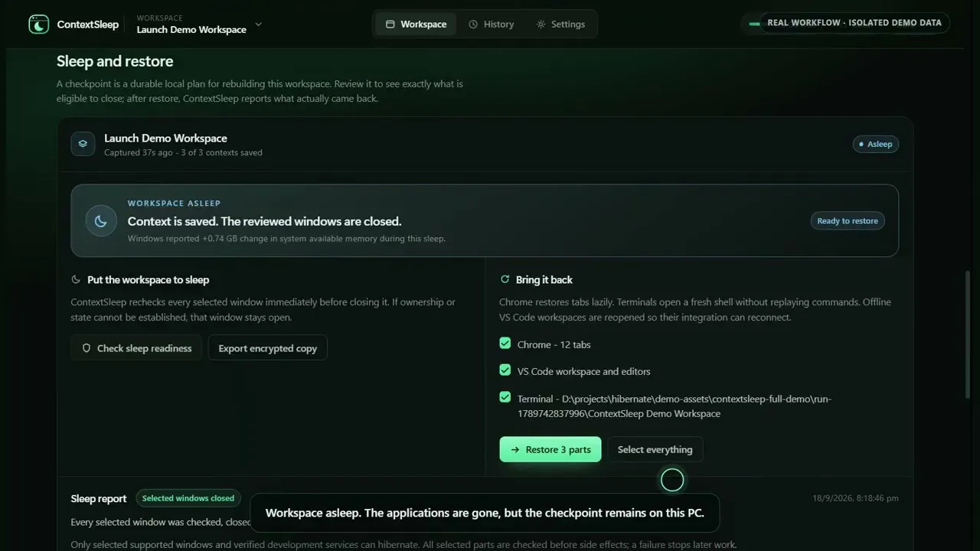
Task: Click the page's vertical scrollbar thumb
Action: click(967, 333)
